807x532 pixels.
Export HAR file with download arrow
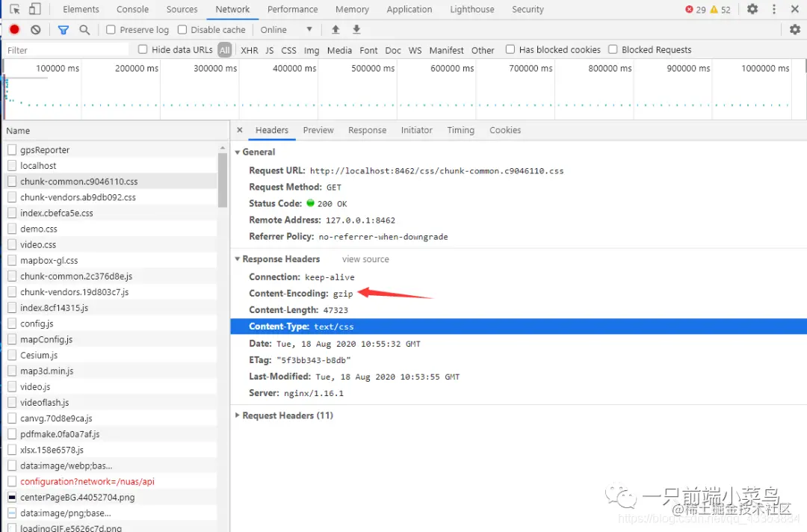click(x=356, y=29)
